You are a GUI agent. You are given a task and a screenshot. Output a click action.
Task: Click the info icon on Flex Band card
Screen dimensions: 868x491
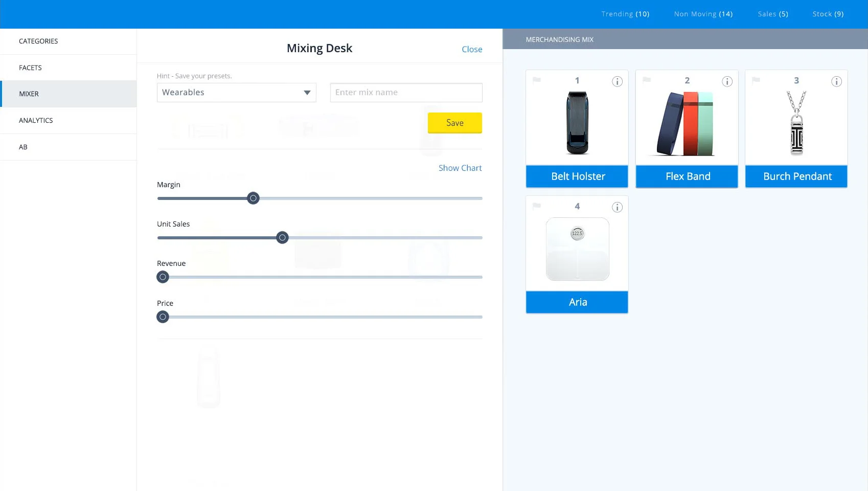[x=727, y=81]
